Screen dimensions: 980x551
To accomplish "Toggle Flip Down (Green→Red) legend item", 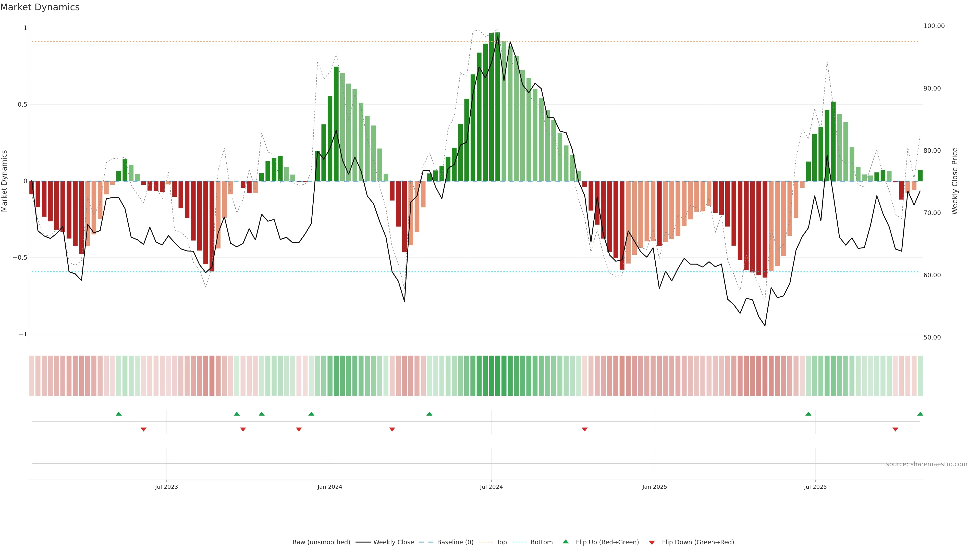I will 698,542.
